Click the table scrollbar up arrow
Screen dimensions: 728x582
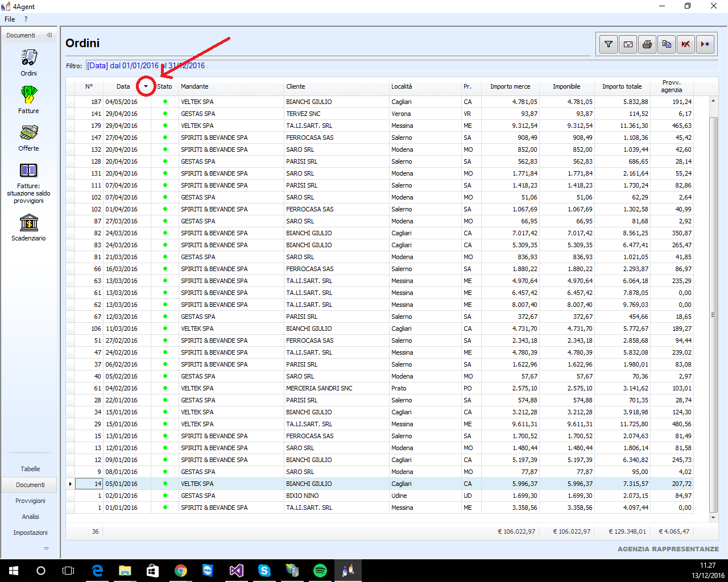(x=713, y=101)
